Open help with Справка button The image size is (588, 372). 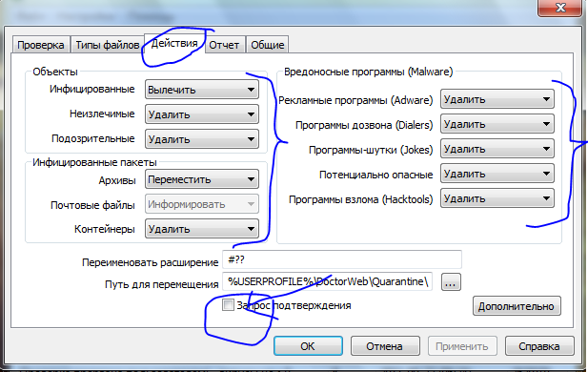click(x=539, y=345)
